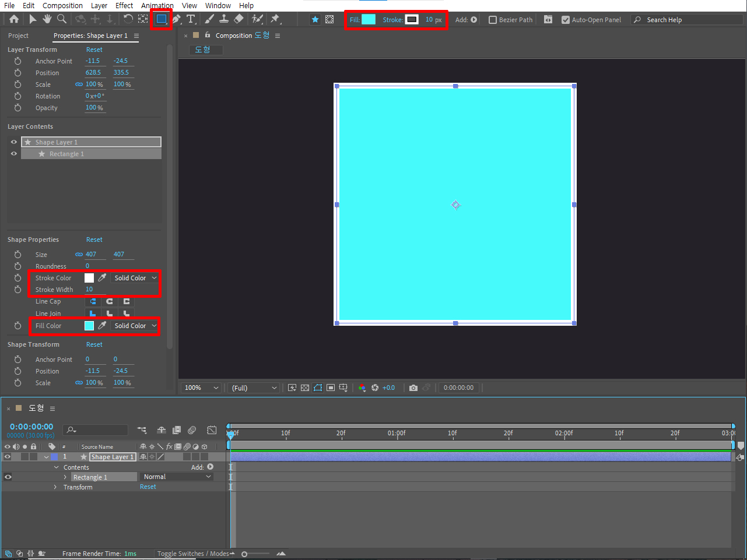Open the 100% magnification dropdown
Screen dimensions: 747x560
pyautogui.click(x=201, y=388)
